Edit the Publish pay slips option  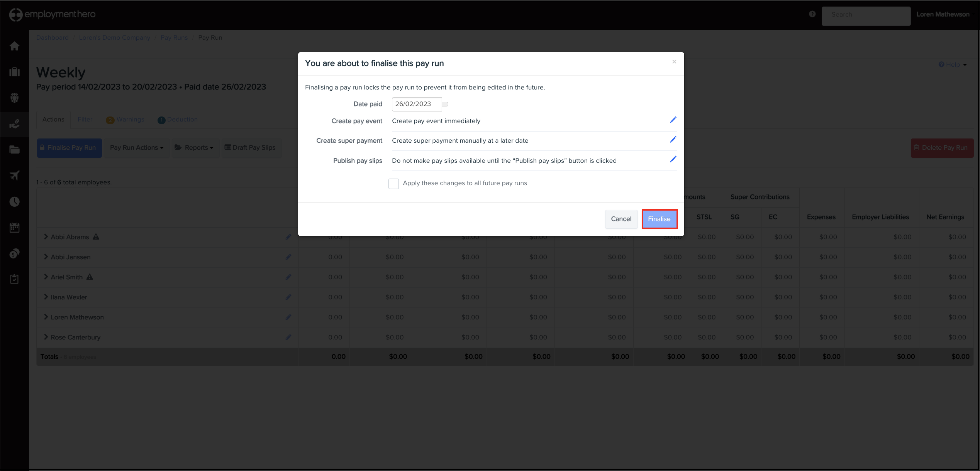click(x=673, y=159)
